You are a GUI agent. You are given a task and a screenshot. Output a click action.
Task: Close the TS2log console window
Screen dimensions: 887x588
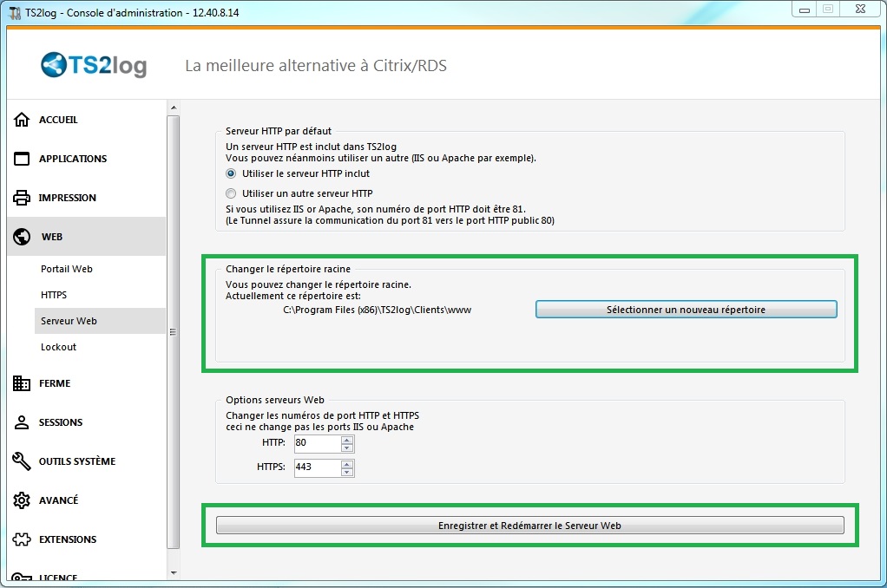point(860,9)
